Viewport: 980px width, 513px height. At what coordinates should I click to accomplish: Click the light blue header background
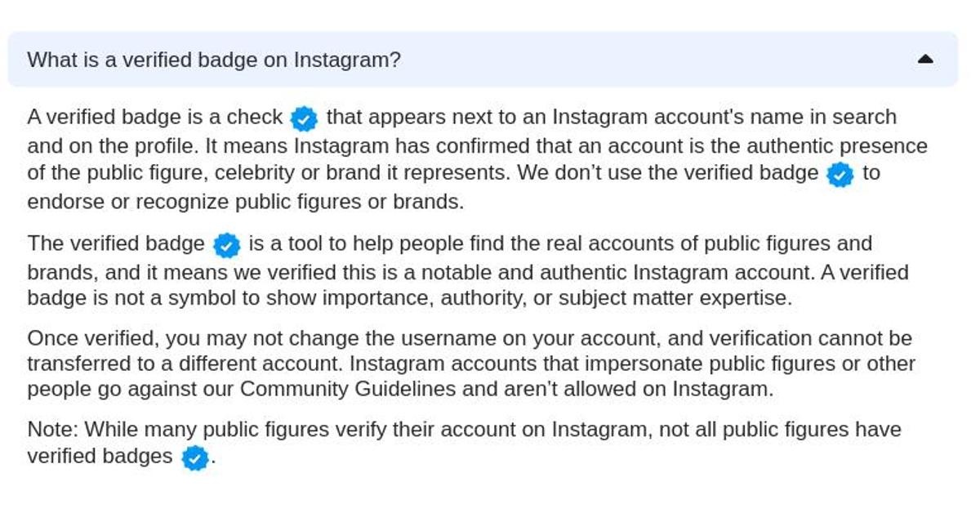653,59
